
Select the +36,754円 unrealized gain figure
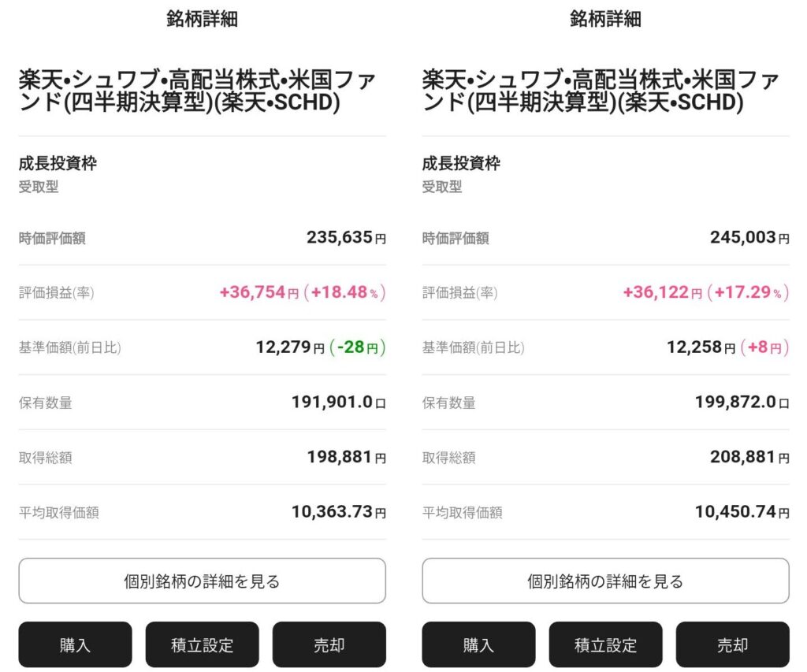click(x=258, y=292)
